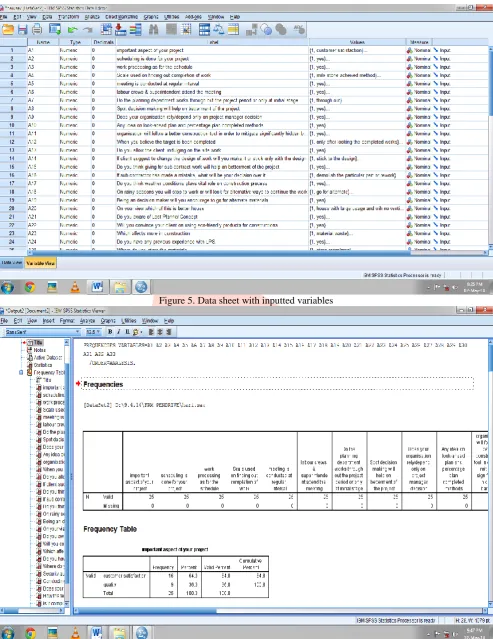Click the green Undo arrow in Data Editor toolbar
The image size is (493, 639).
tap(73, 29)
